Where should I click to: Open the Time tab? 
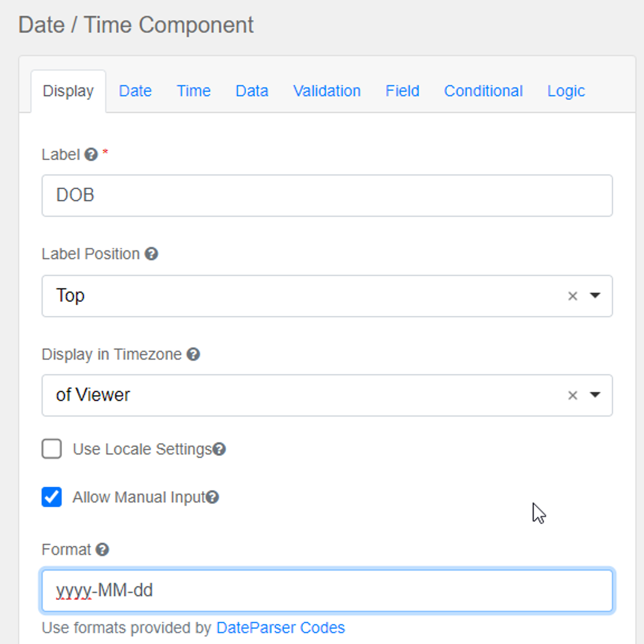[193, 91]
